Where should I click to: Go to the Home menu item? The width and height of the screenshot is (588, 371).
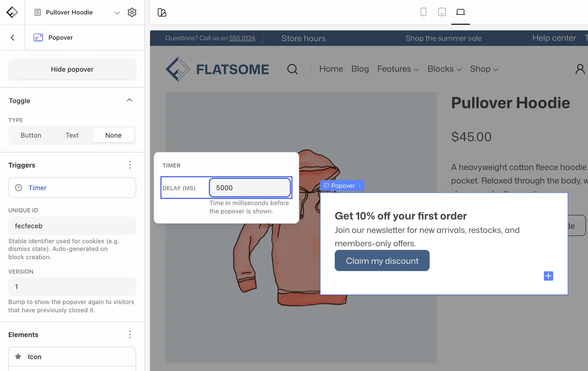pyautogui.click(x=331, y=69)
